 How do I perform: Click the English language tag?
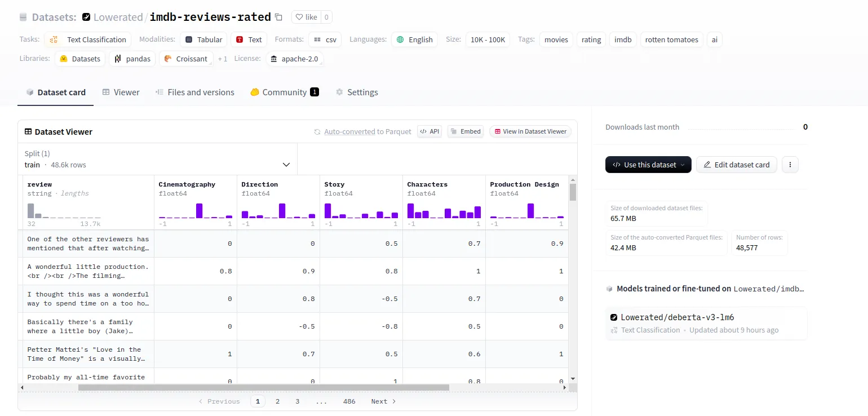414,39
